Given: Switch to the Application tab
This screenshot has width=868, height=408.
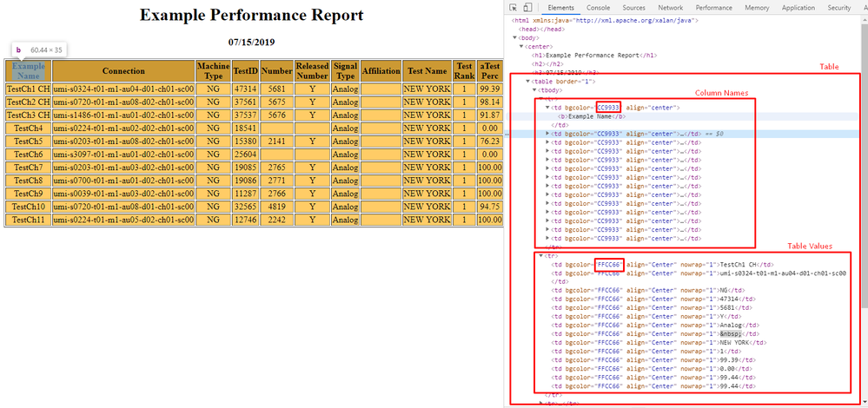Looking at the screenshot, I should coord(798,8).
